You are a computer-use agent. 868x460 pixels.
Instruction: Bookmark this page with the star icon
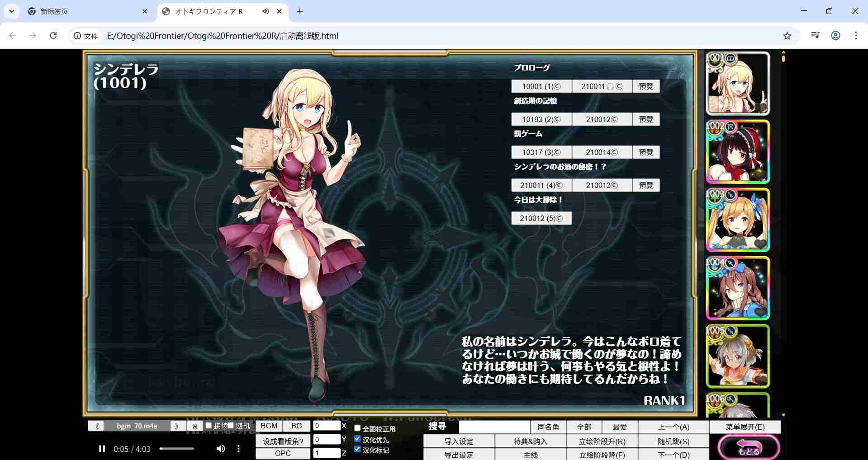pos(787,36)
